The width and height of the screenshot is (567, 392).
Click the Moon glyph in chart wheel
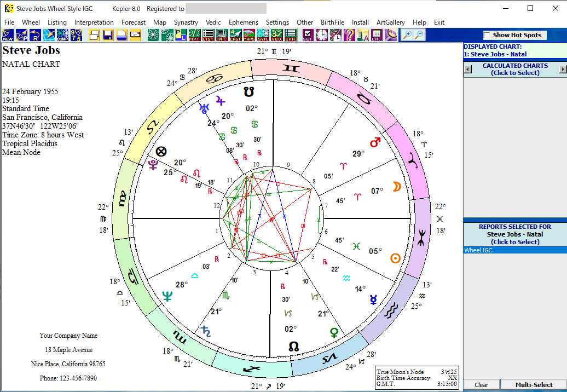397,187
